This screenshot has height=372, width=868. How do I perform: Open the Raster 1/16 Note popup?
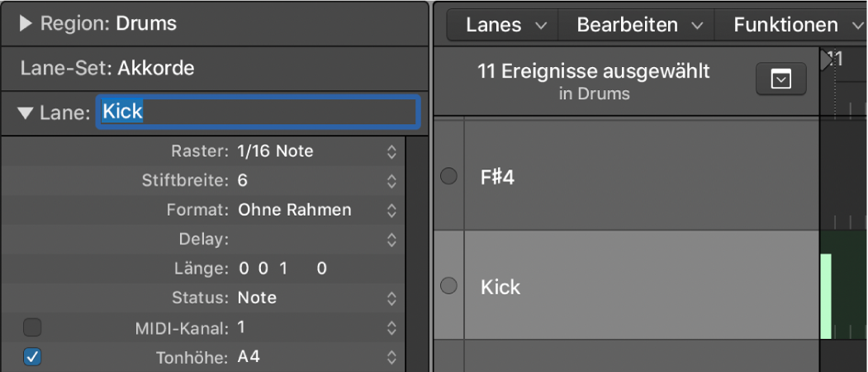[391, 151]
